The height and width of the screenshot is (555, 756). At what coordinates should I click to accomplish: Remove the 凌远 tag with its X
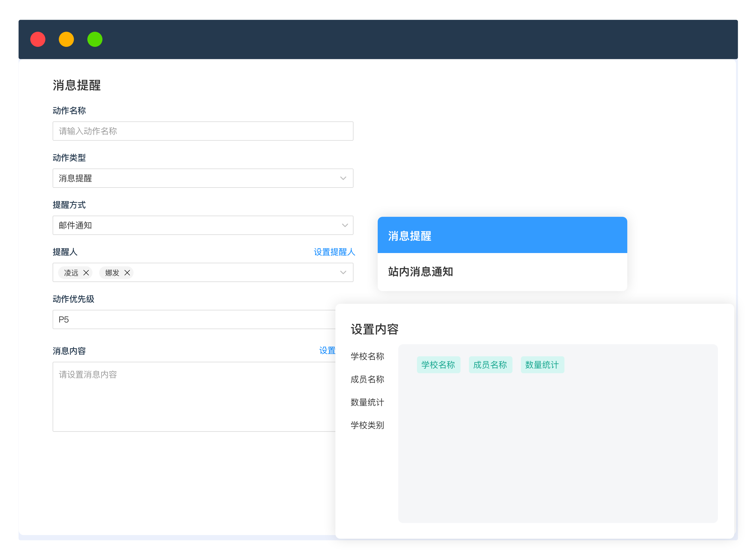[86, 272]
